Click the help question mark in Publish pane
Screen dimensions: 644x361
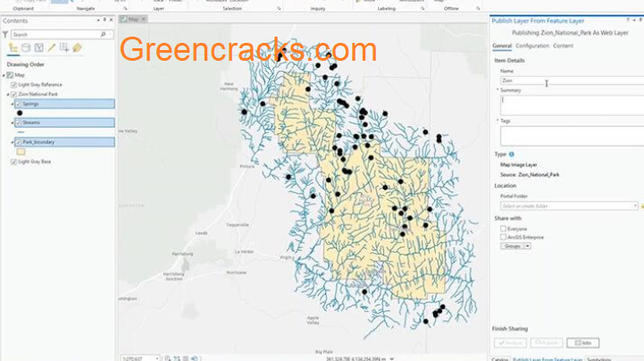click(x=628, y=21)
